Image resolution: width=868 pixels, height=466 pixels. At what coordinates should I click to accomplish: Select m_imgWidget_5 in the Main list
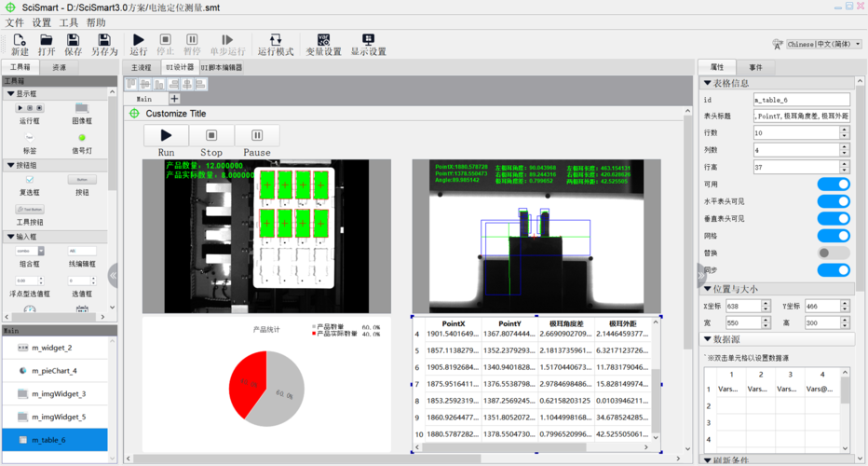[55, 417]
